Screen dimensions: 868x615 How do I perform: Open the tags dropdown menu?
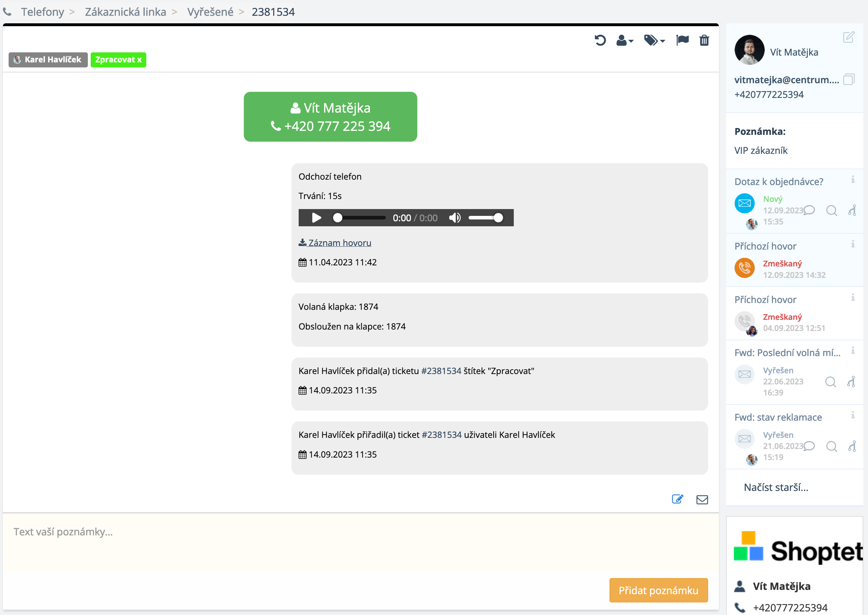[x=654, y=40]
